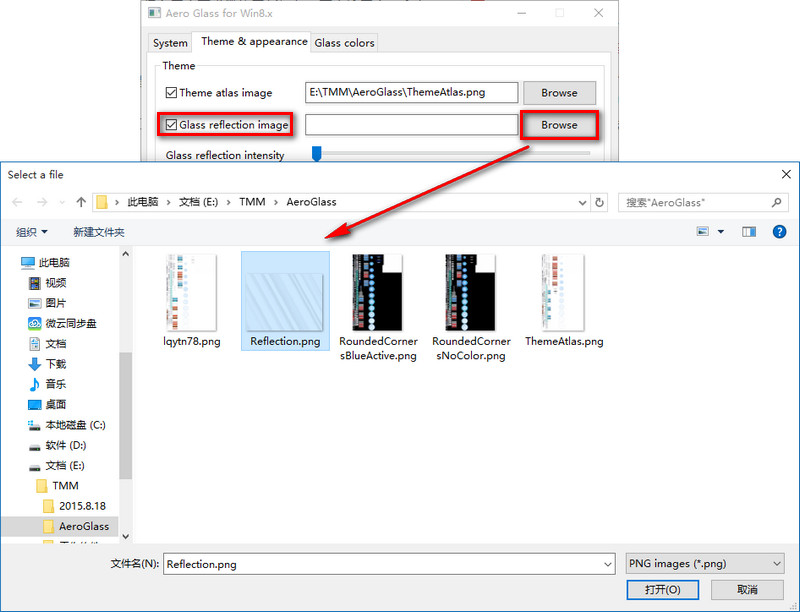Select 下载 downloads folder in sidebar
The height and width of the screenshot is (612, 800).
(x=55, y=364)
